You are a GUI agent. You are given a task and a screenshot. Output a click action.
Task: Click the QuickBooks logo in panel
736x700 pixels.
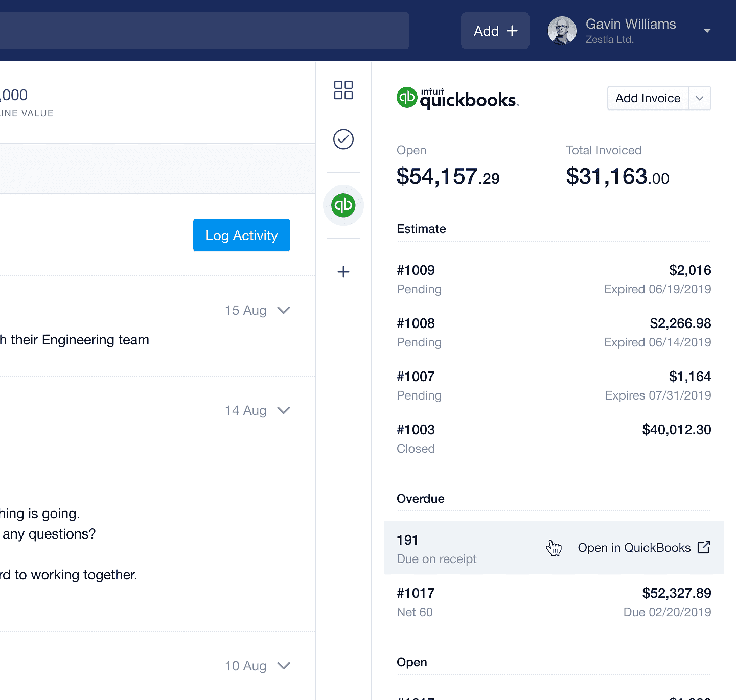[x=457, y=98]
